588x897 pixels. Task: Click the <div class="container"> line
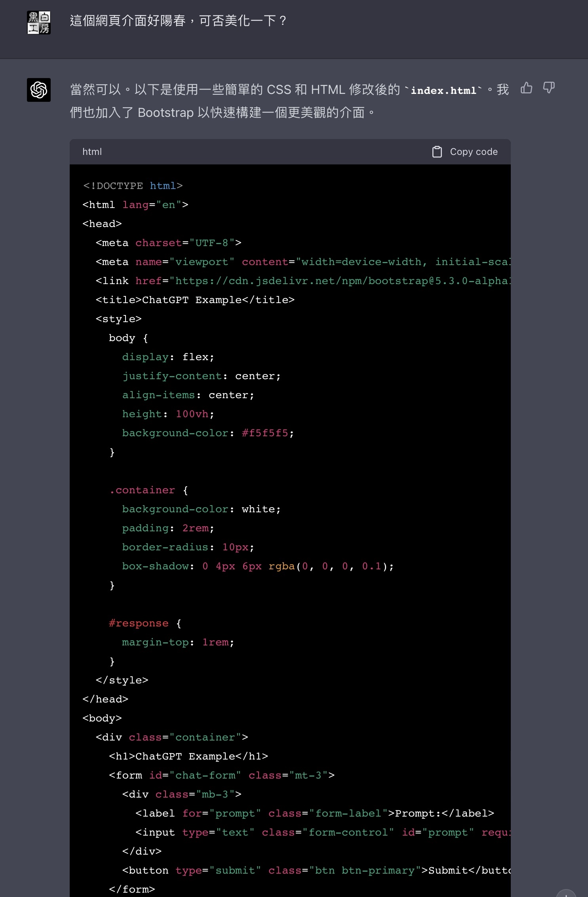pos(172,737)
